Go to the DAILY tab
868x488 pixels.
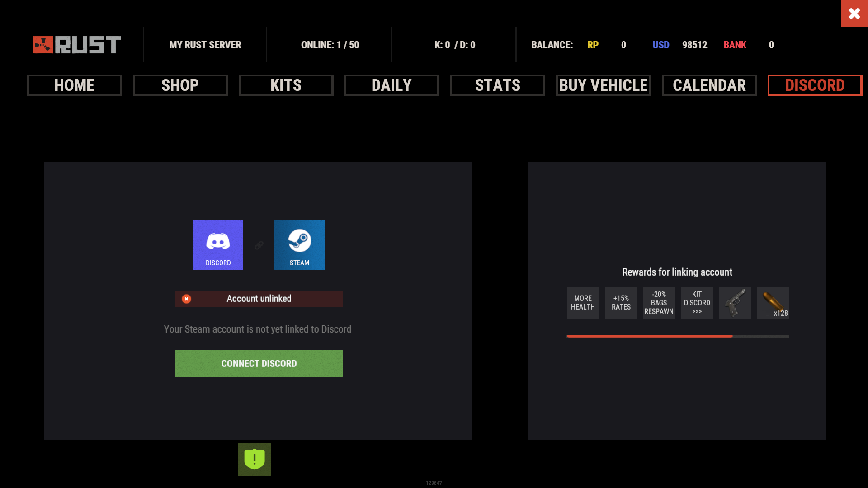click(x=392, y=85)
